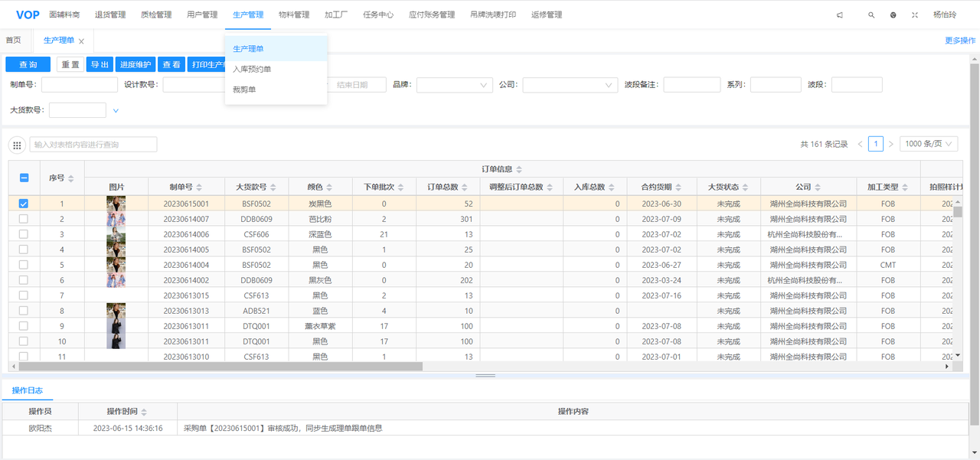Close the 生产理单 tab with X

tap(82, 41)
